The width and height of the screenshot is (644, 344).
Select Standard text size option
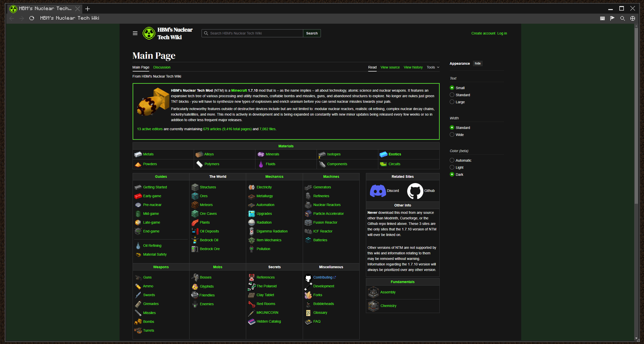[452, 95]
